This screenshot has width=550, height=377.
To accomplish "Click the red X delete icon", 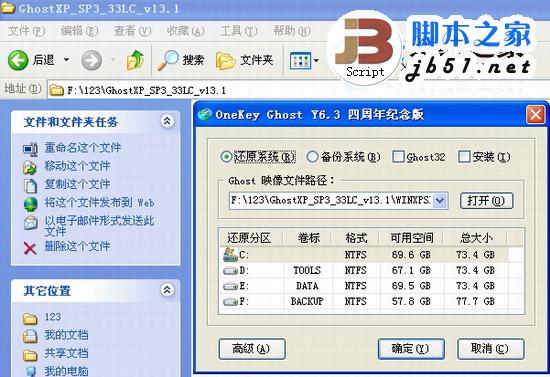I will click(x=30, y=248).
